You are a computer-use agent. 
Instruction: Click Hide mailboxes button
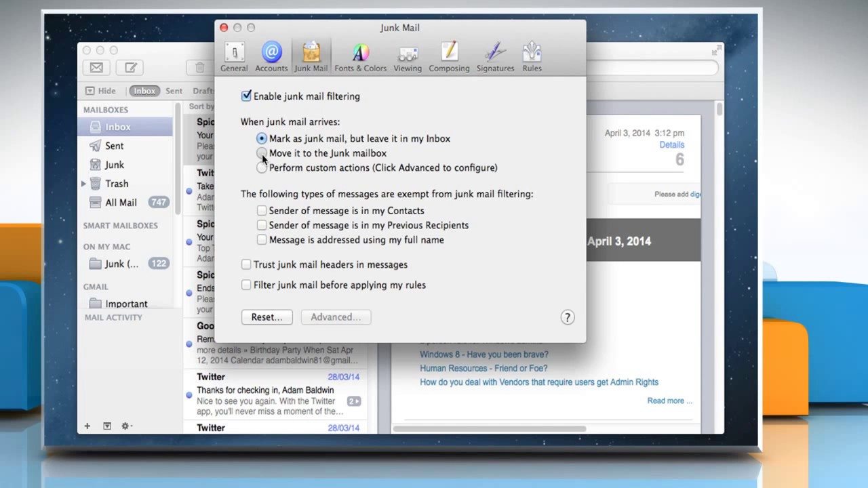pyautogui.click(x=100, y=91)
